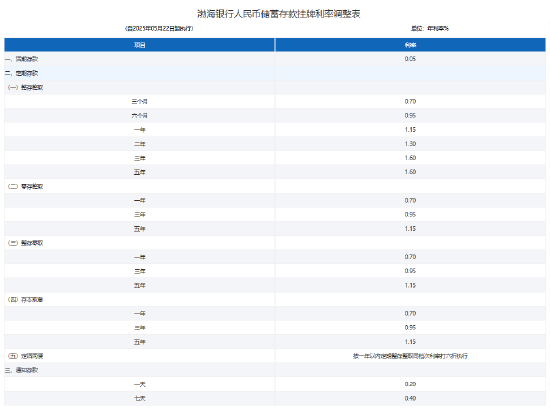Click the 1.60 rate for 整存整取 三年

410,158
